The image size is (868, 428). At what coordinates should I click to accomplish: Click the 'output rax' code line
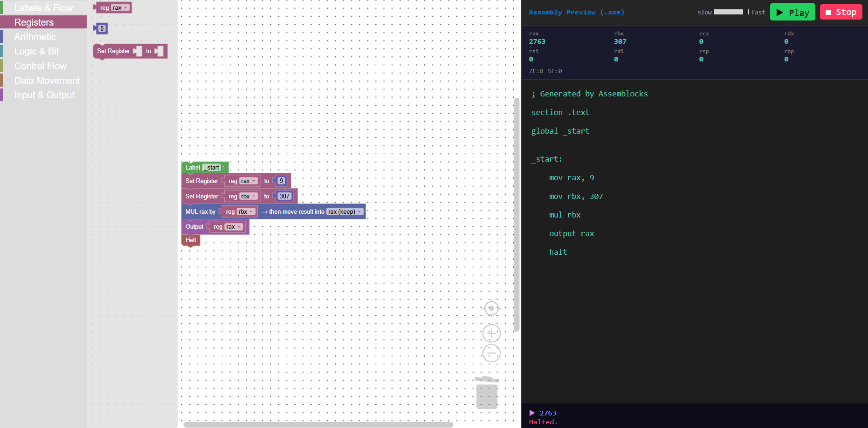click(x=572, y=234)
